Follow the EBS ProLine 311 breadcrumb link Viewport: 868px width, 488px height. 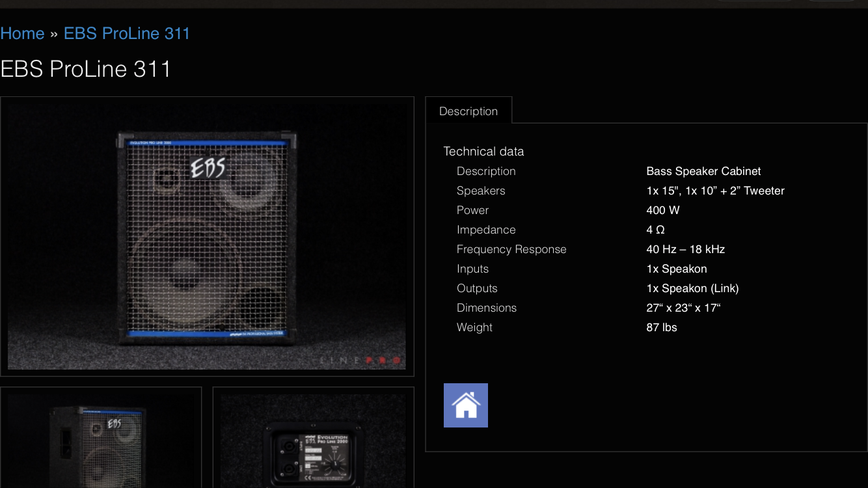point(127,33)
